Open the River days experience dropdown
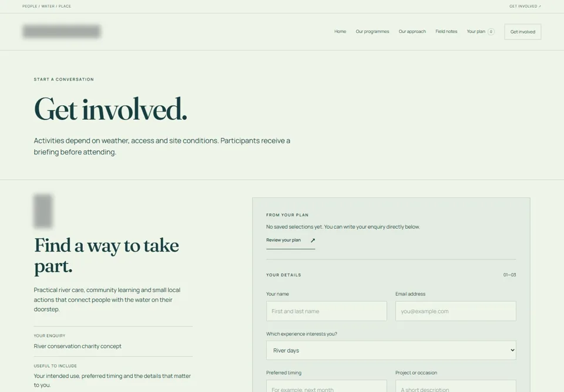 (x=391, y=350)
